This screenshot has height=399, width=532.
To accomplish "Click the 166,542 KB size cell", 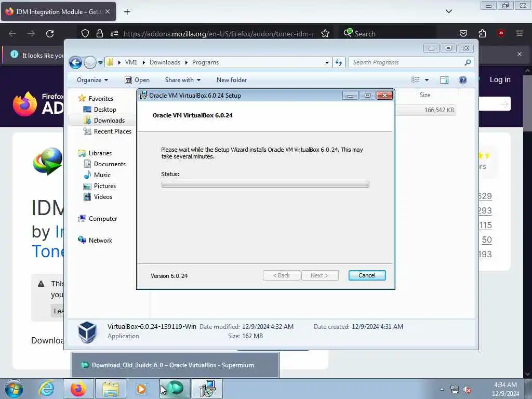I will pos(439,110).
